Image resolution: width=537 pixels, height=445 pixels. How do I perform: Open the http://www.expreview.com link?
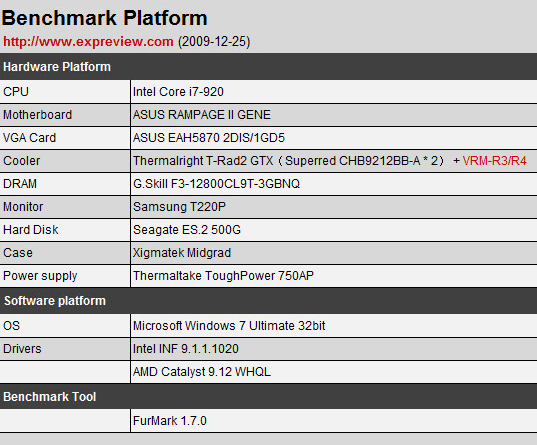pos(88,42)
